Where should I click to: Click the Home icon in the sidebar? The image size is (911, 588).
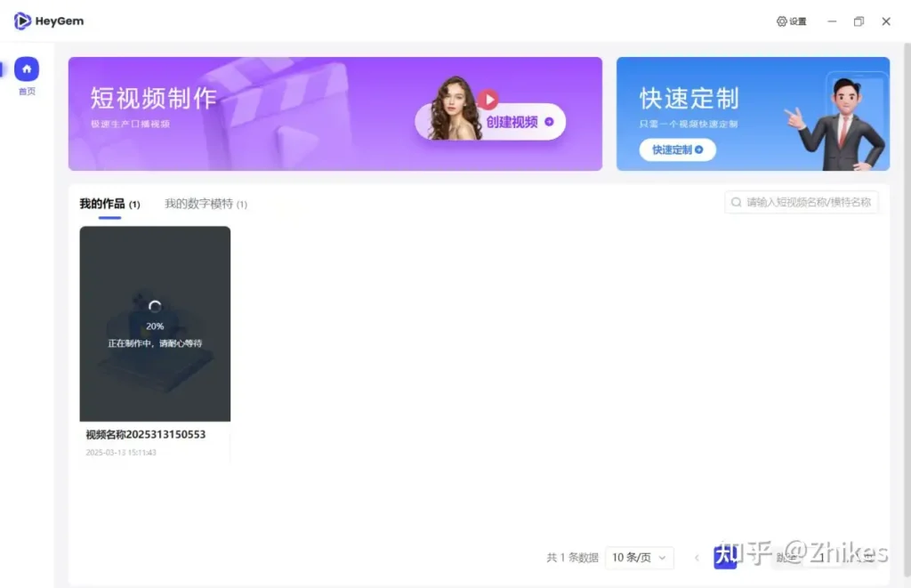pyautogui.click(x=27, y=69)
